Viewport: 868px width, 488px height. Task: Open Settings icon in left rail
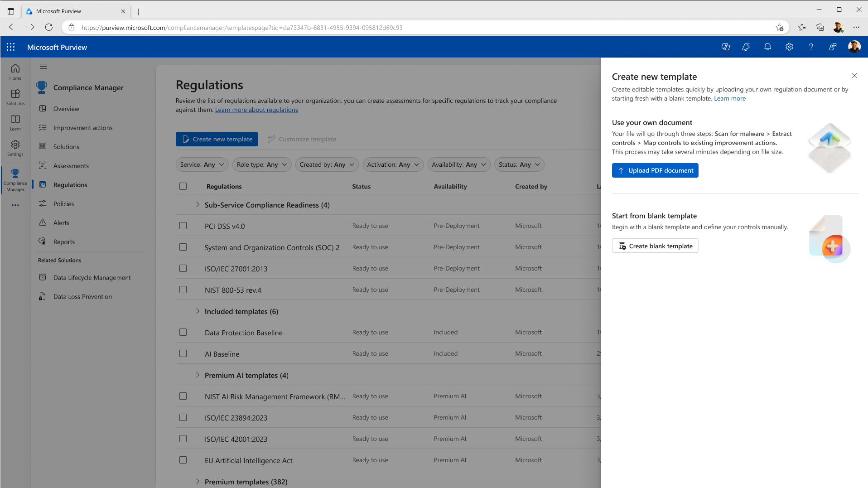(15, 148)
